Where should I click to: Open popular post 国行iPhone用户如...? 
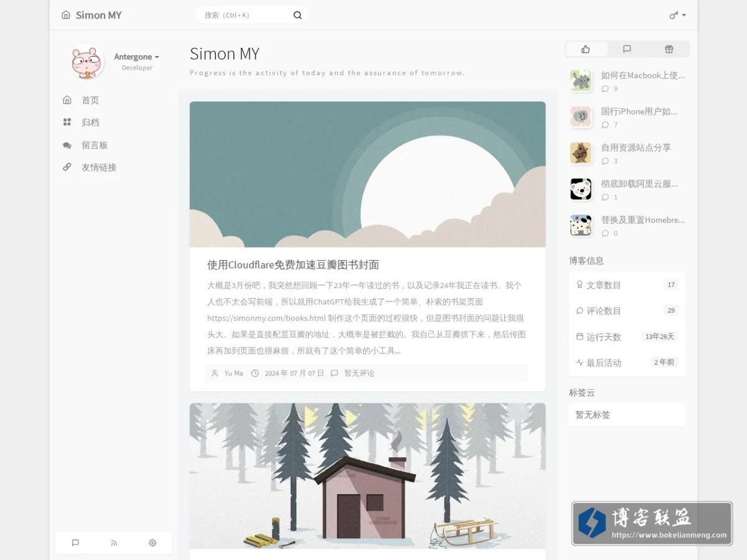pos(639,111)
